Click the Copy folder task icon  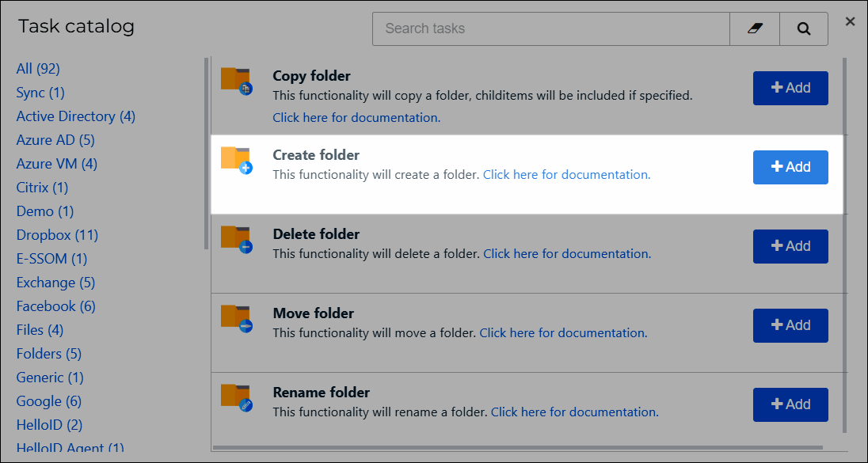(236, 81)
